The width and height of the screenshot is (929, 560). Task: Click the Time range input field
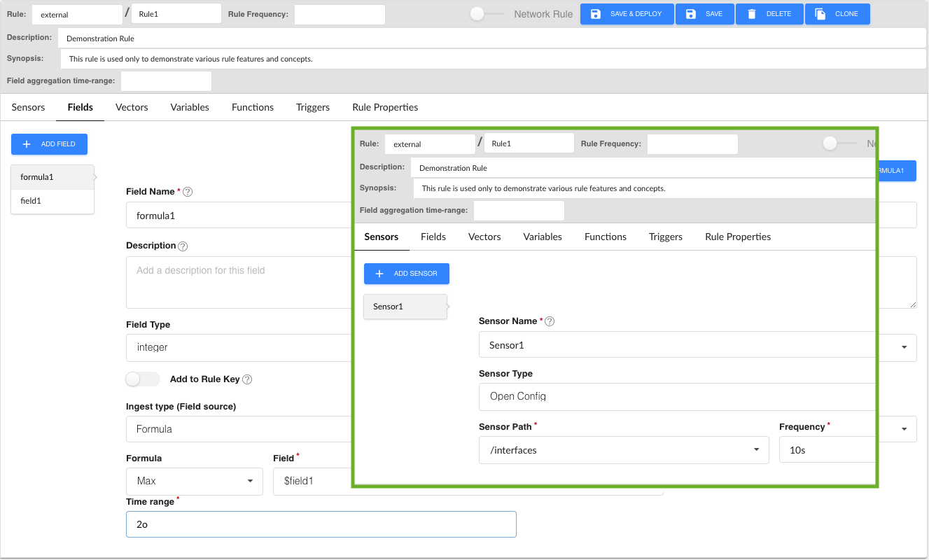click(321, 524)
